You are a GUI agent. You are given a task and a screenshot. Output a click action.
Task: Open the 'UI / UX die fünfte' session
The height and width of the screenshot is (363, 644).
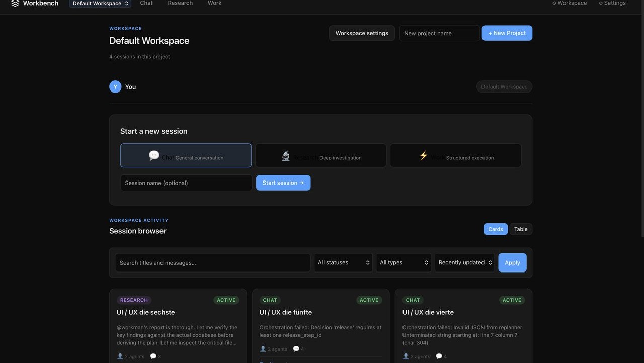286,312
